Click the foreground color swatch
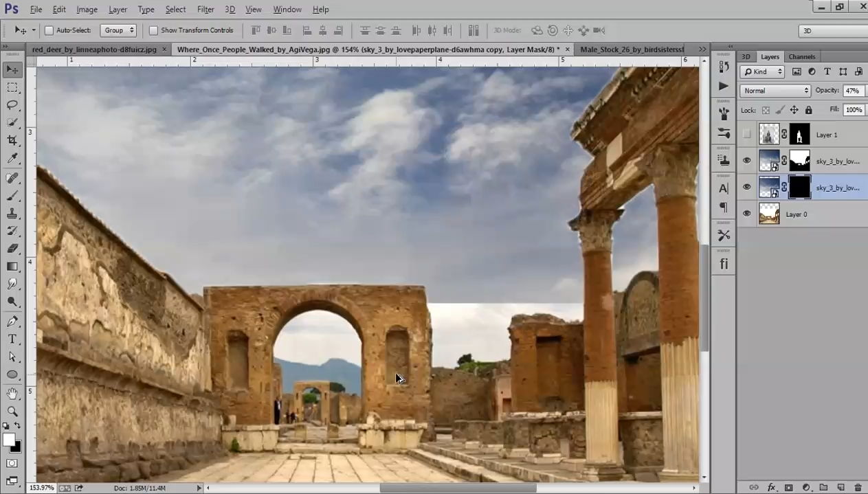The width and height of the screenshot is (868, 494). pos(9,440)
